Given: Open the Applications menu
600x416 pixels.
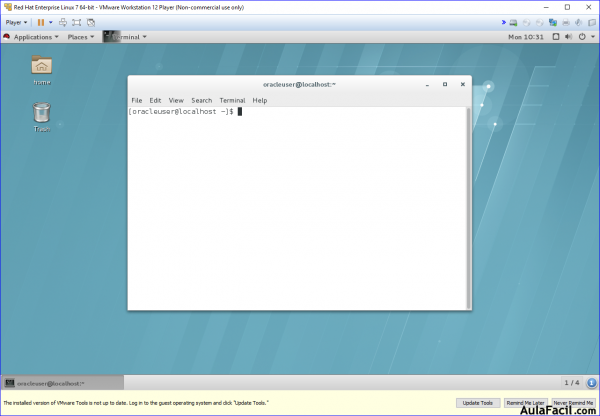Looking at the screenshot, I should click(x=36, y=37).
